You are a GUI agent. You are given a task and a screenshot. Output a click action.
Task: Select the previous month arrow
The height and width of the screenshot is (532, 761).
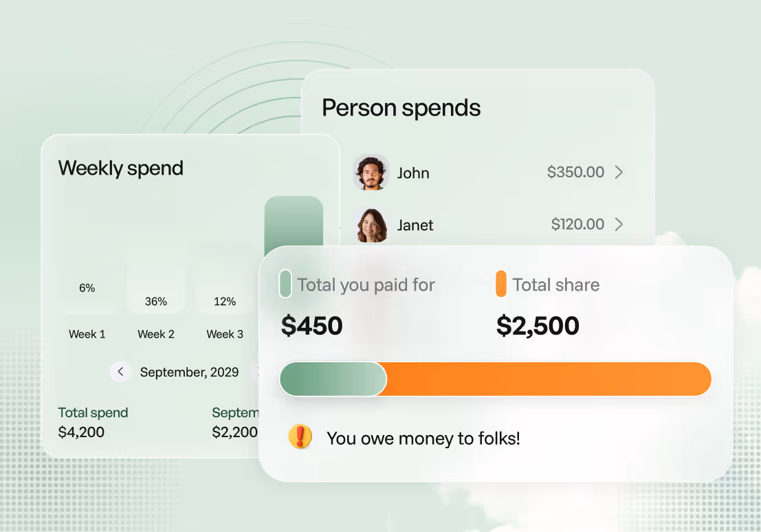point(121,372)
